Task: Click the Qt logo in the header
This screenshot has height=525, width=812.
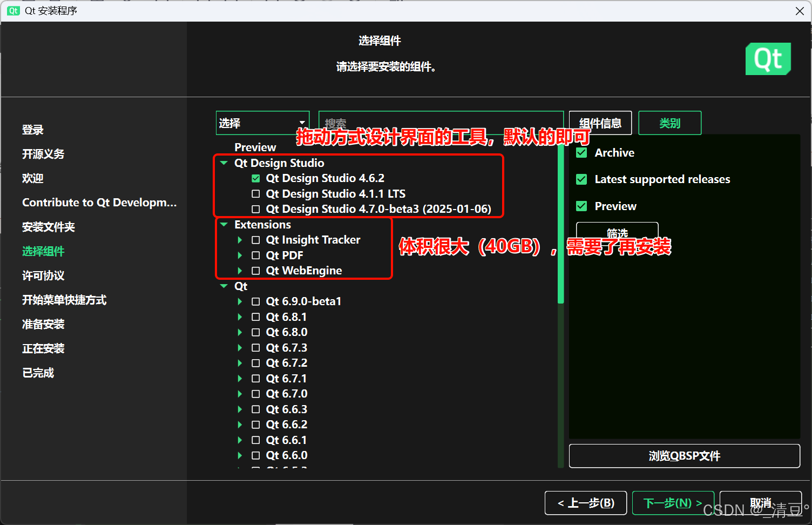Action: pos(768,59)
